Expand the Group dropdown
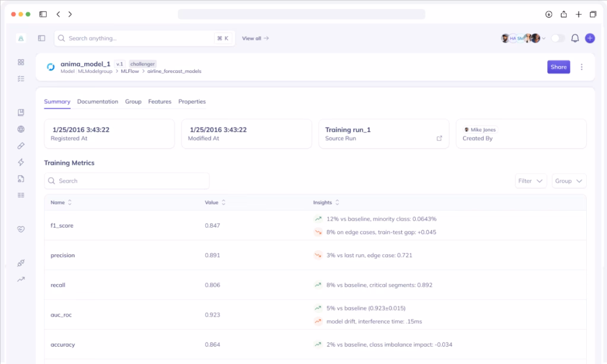The width and height of the screenshot is (607, 364). tap(569, 181)
